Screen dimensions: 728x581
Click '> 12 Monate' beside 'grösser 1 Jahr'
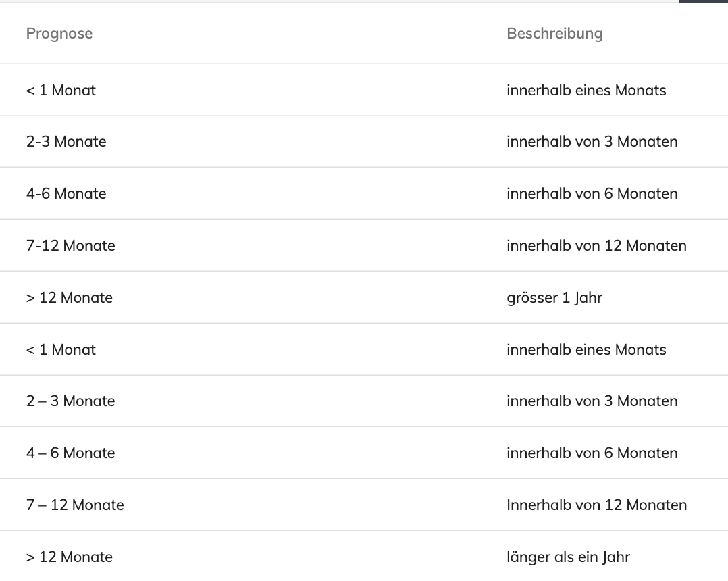click(69, 298)
